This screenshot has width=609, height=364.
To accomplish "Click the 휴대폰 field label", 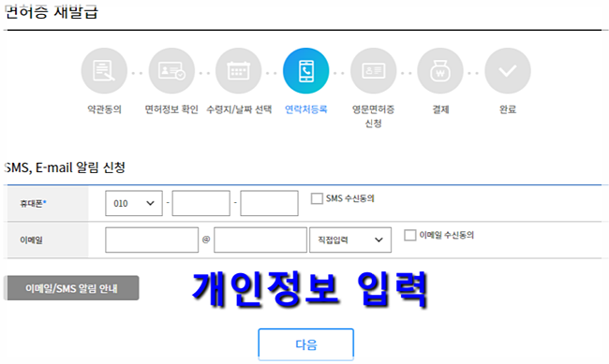I will click(x=33, y=203).
